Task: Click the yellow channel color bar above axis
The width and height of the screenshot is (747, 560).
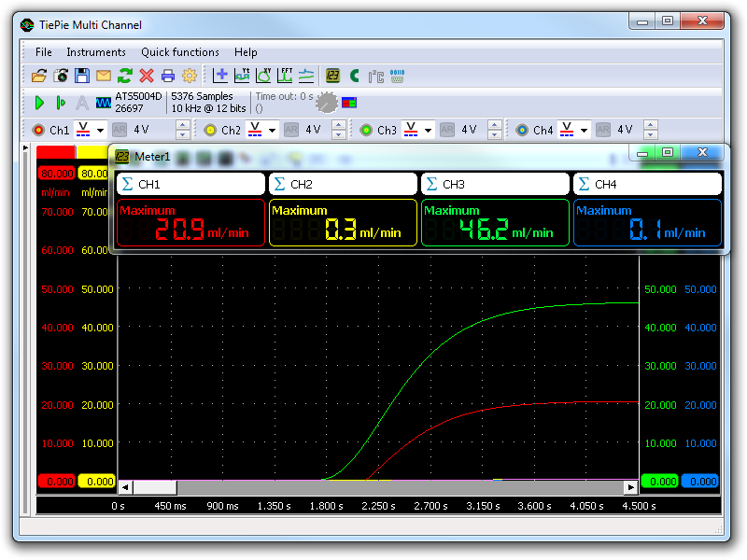Action: pyautogui.click(x=92, y=152)
